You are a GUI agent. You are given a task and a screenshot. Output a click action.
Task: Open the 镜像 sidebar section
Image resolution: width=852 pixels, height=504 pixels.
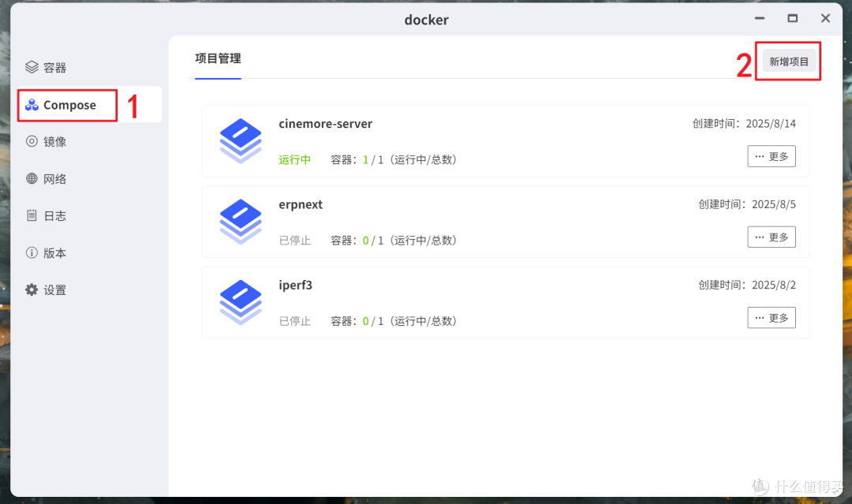(54, 142)
